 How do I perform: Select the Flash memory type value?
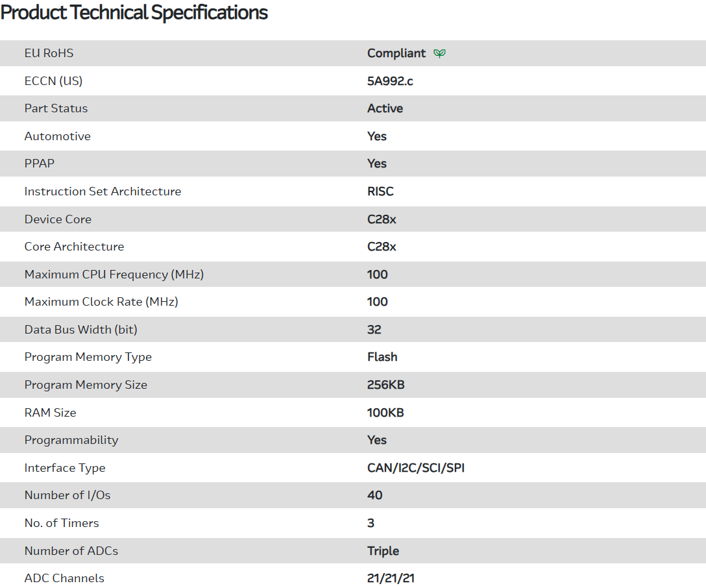(382, 357)
